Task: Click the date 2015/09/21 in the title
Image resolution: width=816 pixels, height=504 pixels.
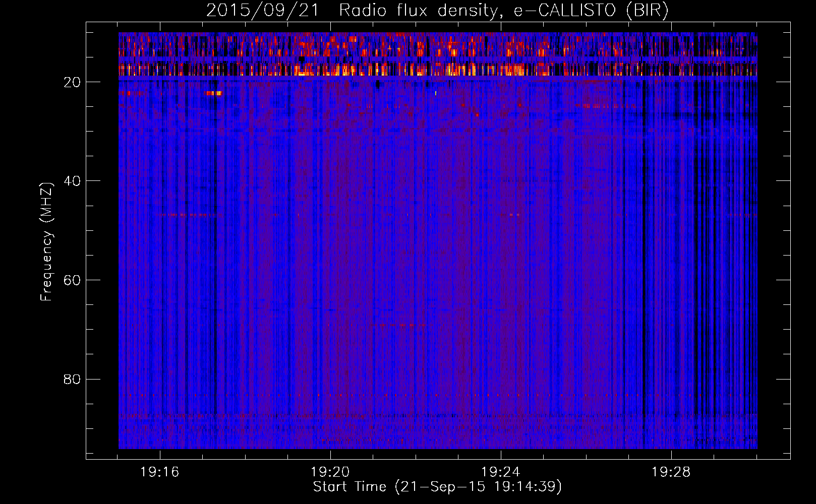Action: click(262, 11)
